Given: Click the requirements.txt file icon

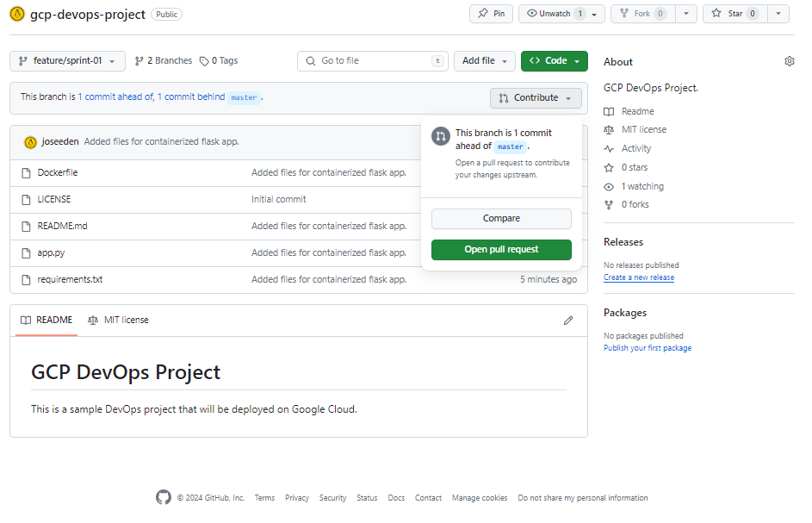Looking at the screenshot, I should pos(26,280).
